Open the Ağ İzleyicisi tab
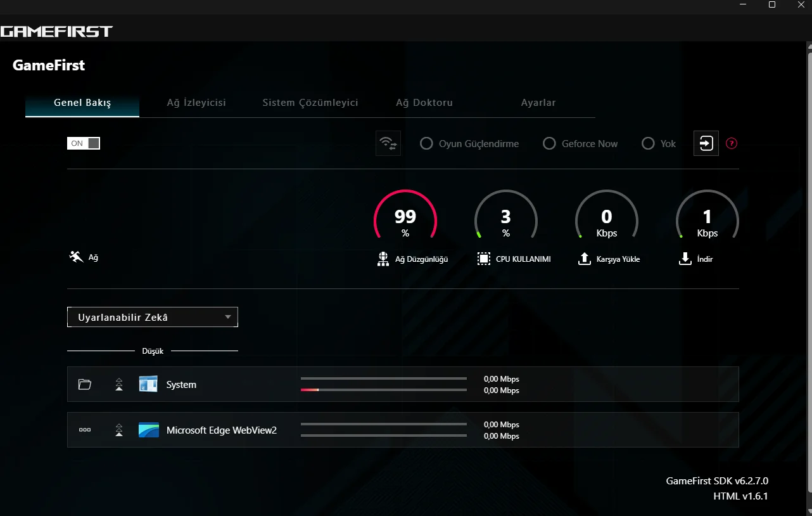Screen dimensions: 812x516 tap(196, 103)
